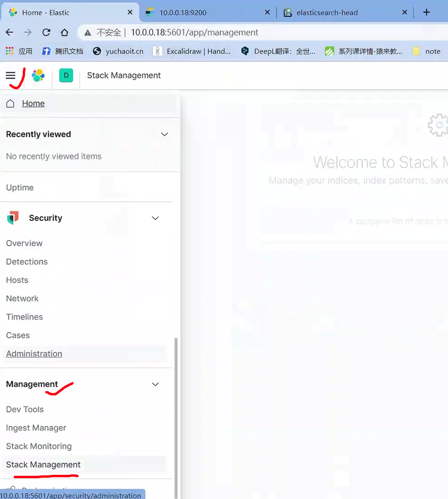
Task: Collapse the Security section chevron
Action: pos(155,218)
